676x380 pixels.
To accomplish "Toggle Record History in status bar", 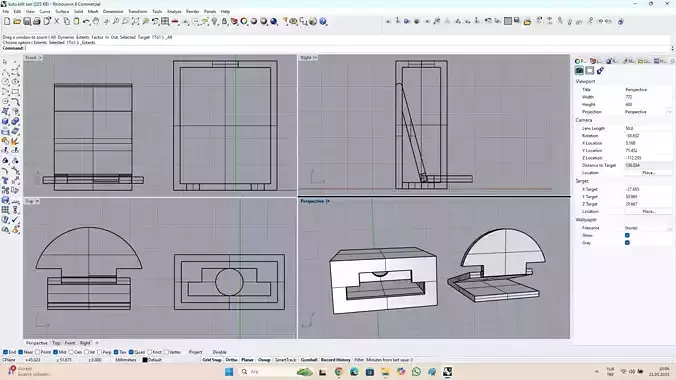I will (335, 360).
